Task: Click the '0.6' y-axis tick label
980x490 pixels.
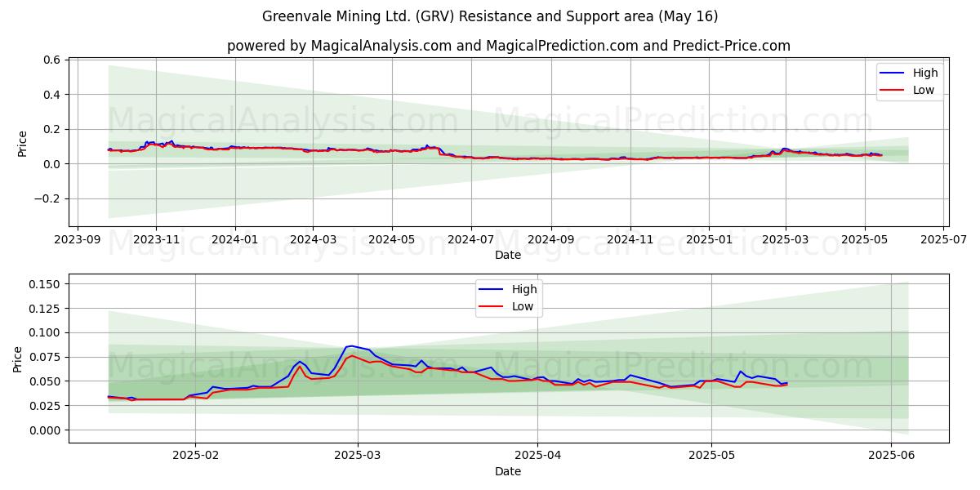Action: coord(51,60)
